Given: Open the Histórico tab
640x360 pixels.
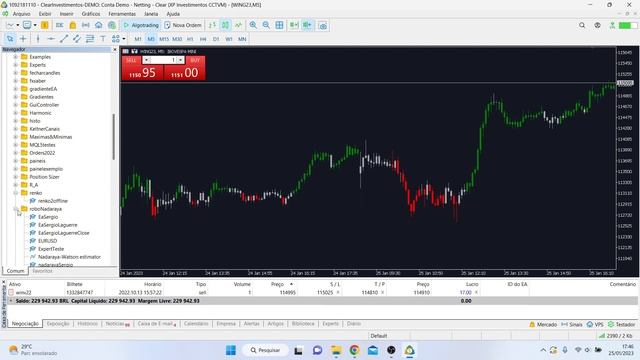Looking at the screenshot, I should [87, 324].
